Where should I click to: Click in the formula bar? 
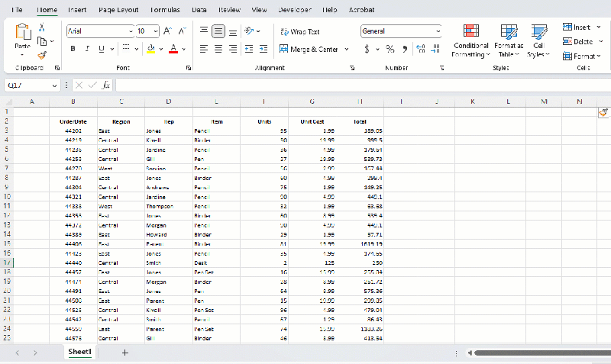pyautogui.click(x=362, y=85)
